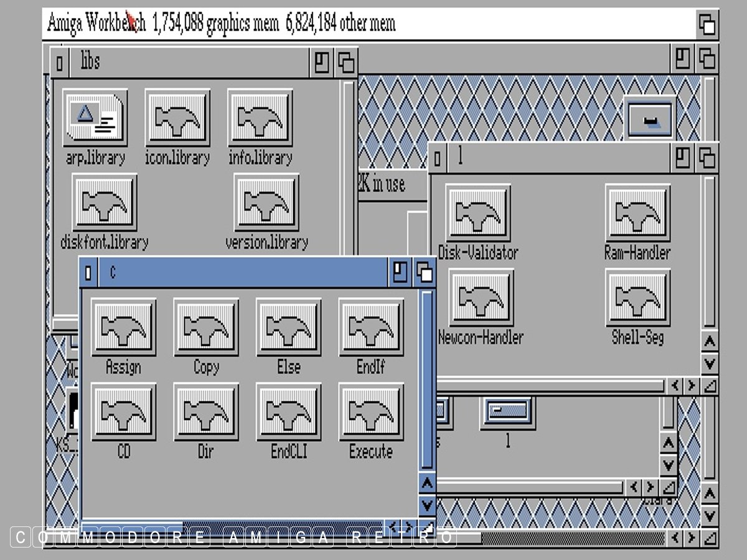Select the icon.library file icon
The width and height of the screenshot is (747, 560).
pyautogui.click(x=177, y=118)
